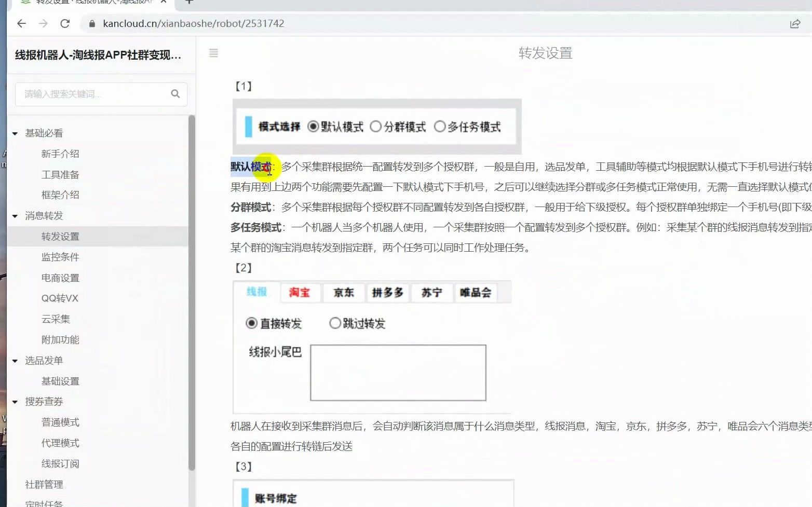Select the 默认模式 radio button
The image size is (812, 507).
[x=313, y=127]
